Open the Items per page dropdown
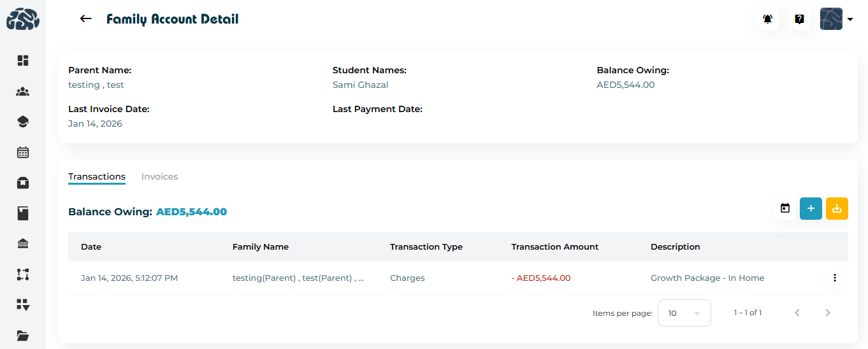 coord(684,313)
